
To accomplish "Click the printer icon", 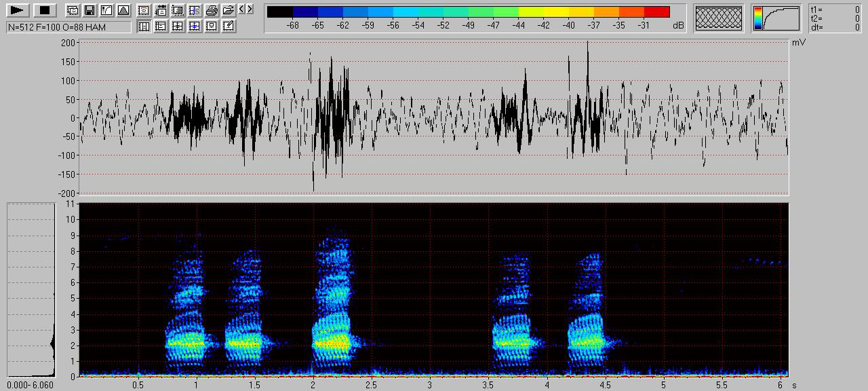I will pyautogui.click(x=212, y=10).
